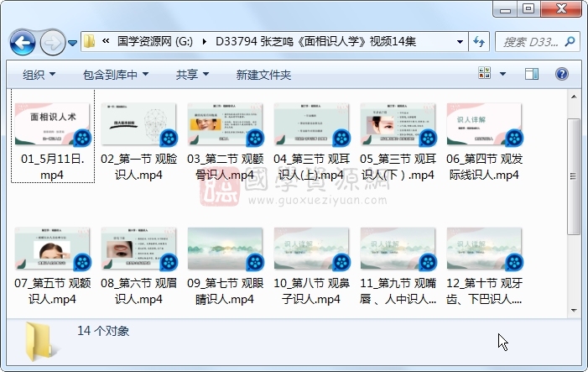Open the address bar history dropdown

point(460,42)
